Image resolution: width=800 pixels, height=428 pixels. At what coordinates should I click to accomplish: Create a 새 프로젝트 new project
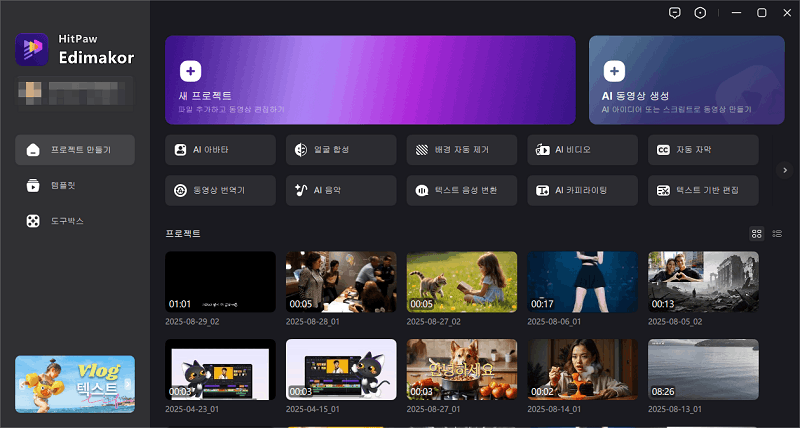370,80
